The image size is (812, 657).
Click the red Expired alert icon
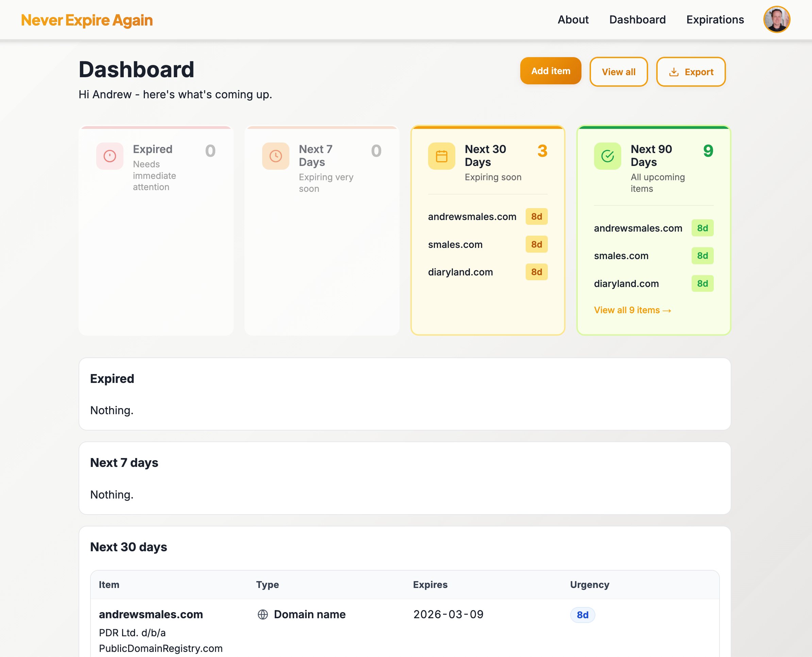coord(110,156)
